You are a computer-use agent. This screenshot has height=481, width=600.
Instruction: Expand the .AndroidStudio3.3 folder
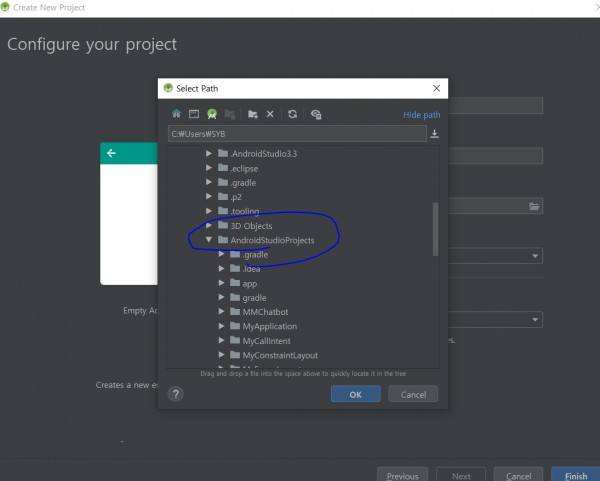point(209,153)
